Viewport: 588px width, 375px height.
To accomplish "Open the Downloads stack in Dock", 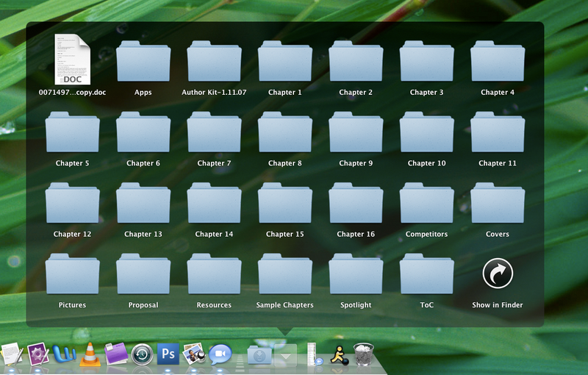I will click(259, 354).
